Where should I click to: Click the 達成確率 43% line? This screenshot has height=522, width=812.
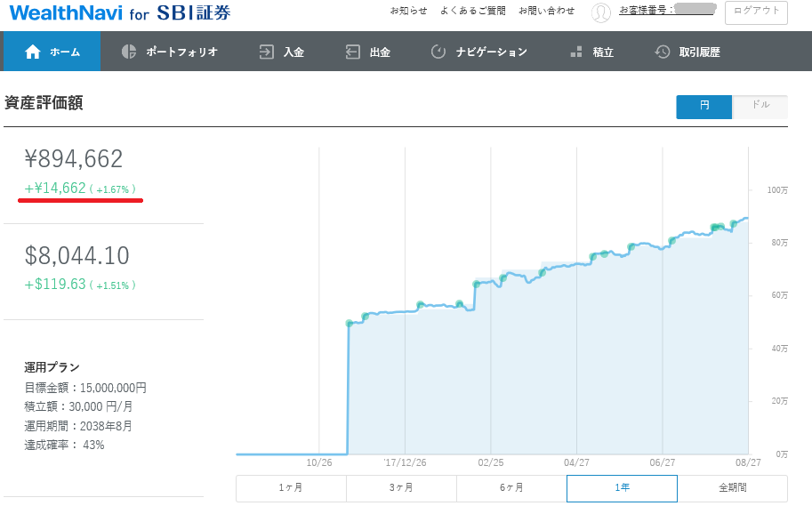[x=64, y=445]
